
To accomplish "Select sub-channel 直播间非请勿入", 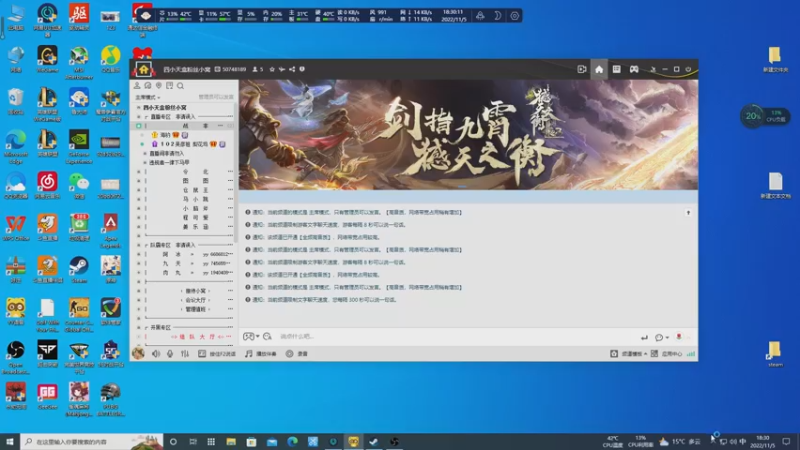I will (x=166, y=153).
